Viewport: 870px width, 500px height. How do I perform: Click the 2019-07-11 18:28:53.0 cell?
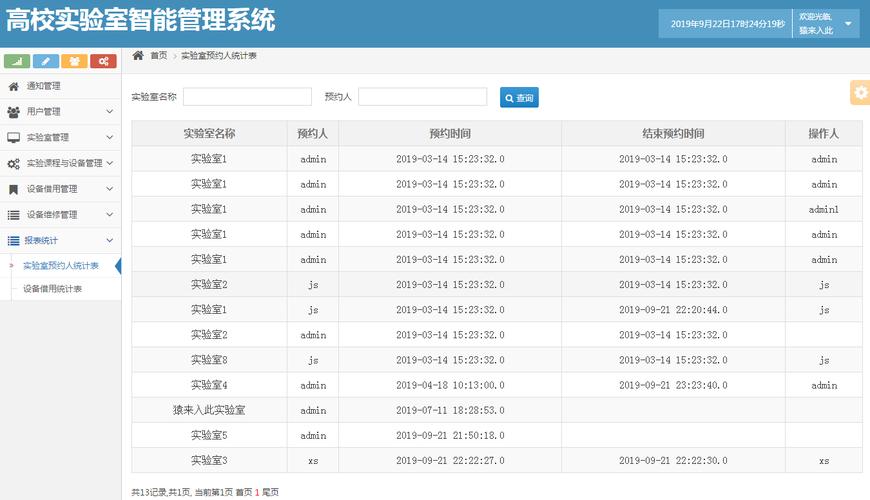450,410
